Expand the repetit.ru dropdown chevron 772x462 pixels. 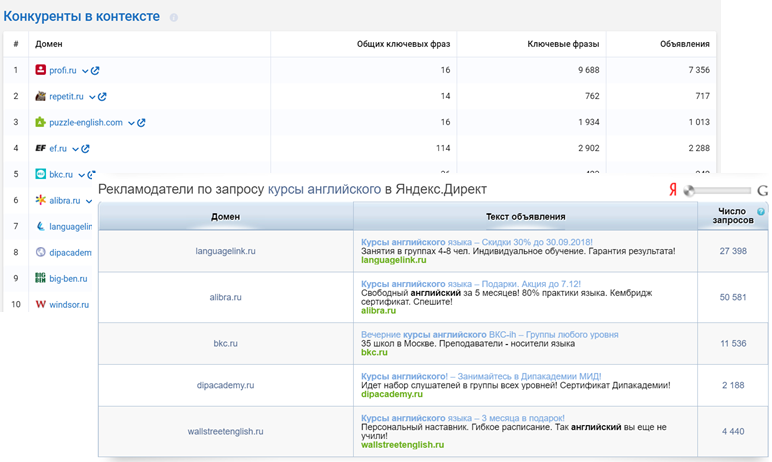pos(92,97)
